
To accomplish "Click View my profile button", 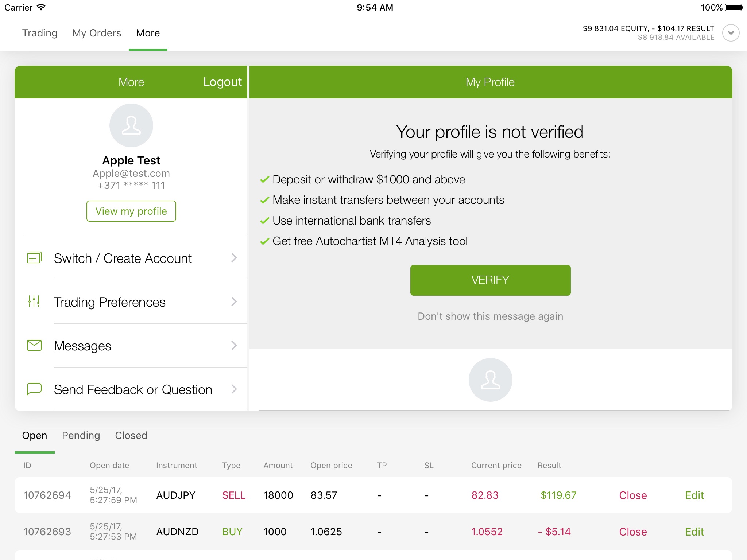I will (x=131, y=211).
